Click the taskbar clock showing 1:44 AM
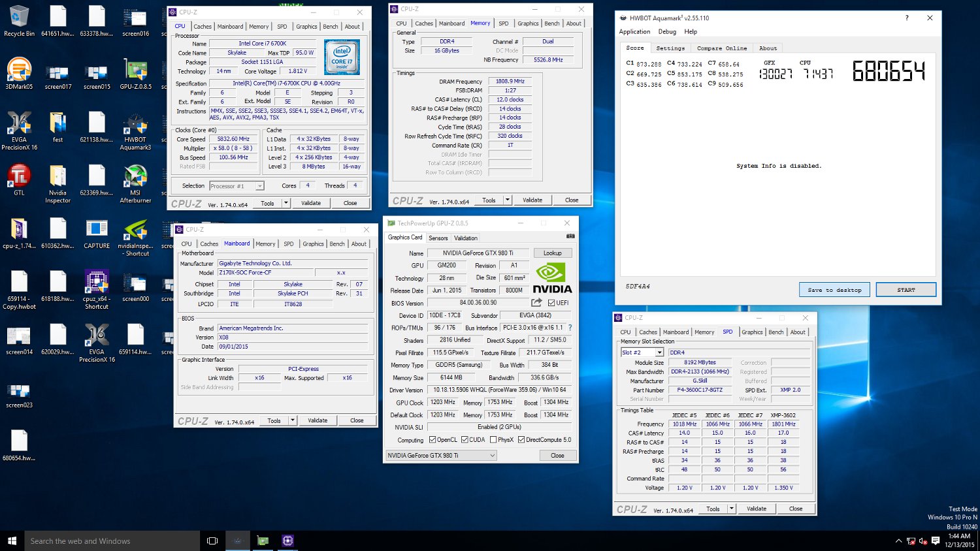Viewport: 980px width, 551px height. (x=960, y=541)
